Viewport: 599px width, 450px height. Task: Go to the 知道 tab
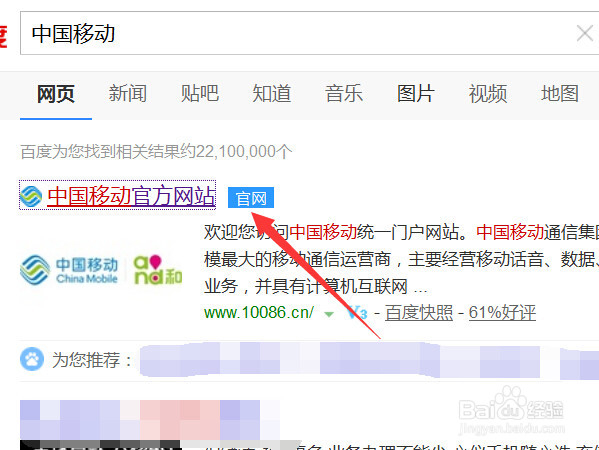coord(272,94)
